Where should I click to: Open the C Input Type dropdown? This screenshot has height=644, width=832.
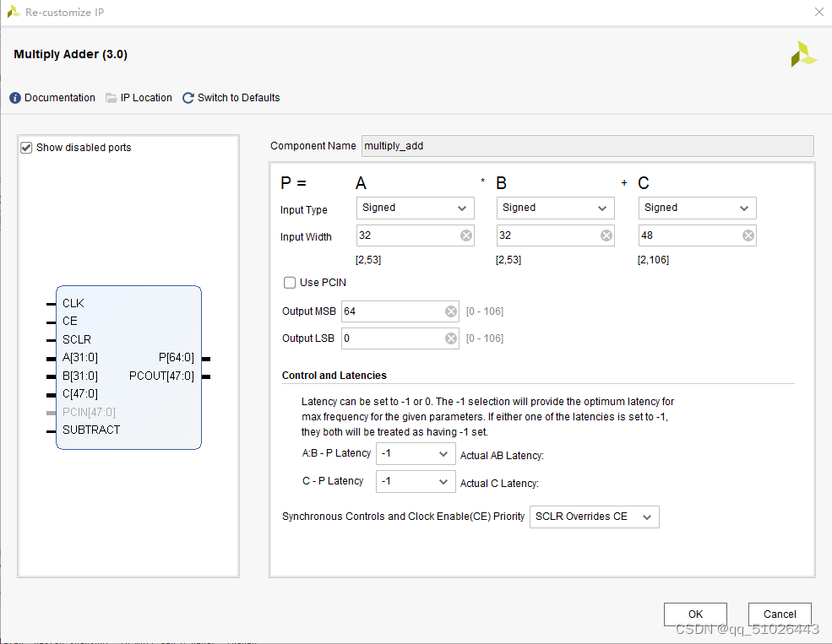pos(697,208)
